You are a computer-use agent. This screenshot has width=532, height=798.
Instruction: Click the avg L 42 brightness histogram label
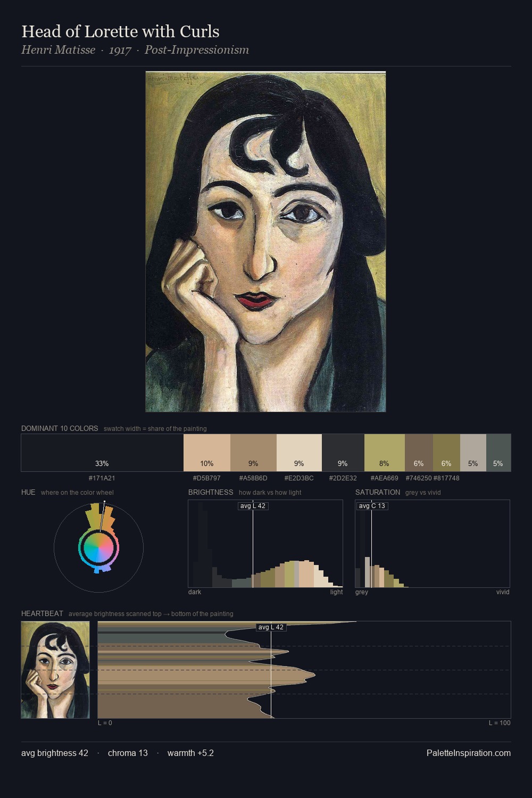tap(253, 506)
